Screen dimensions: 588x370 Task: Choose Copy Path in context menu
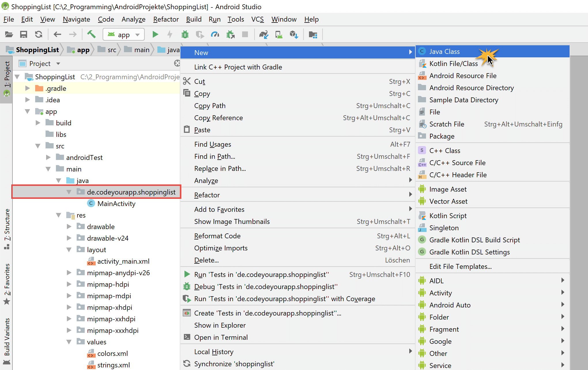298,106
